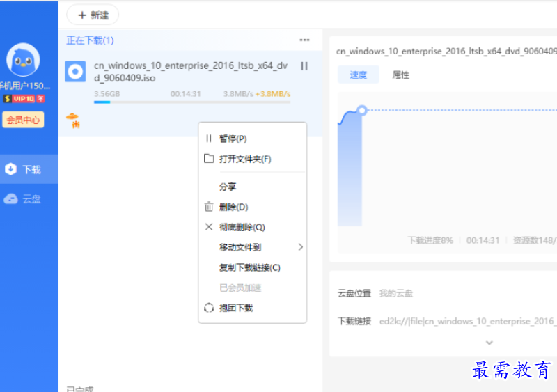Viewport: 557px width, 392px height.
Task: Click the file title in details panel
Action: [446, 52]
